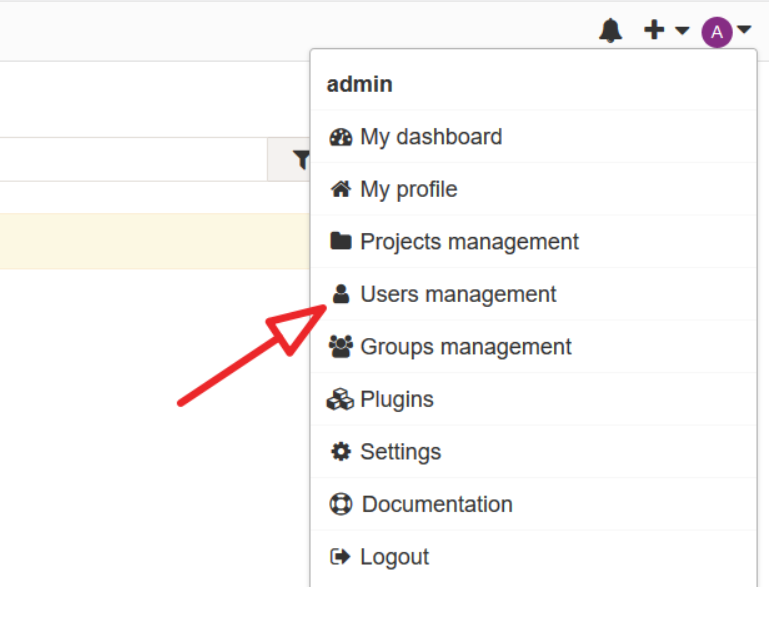Select the Users management menu item
776x631 pixels.
pos(458,294)
